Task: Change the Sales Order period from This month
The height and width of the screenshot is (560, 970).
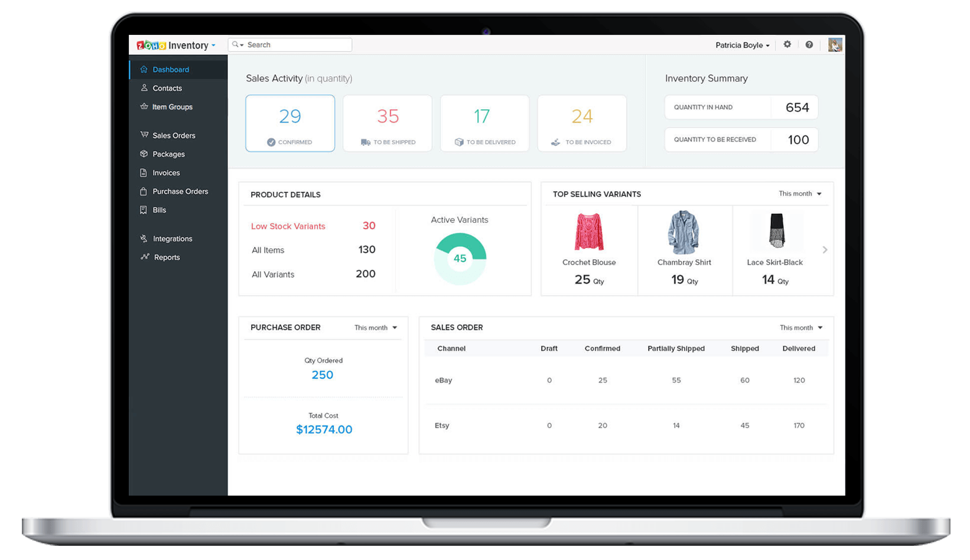Action: pos(800,327)
